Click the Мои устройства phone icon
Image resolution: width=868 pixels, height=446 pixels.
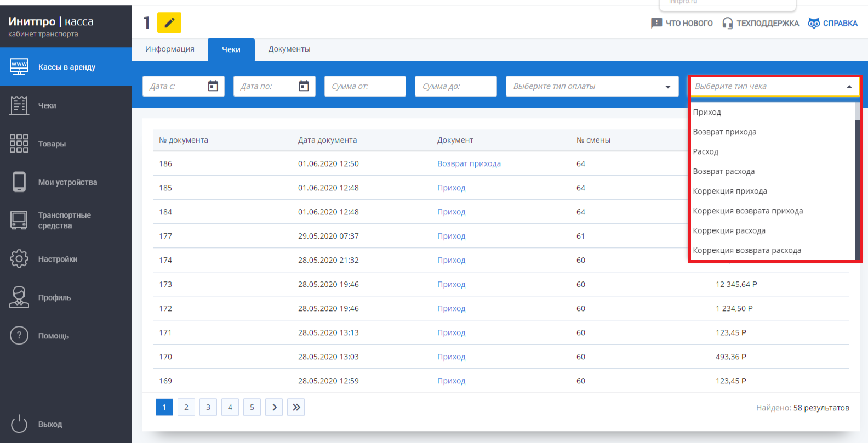(x=19, y=182)
